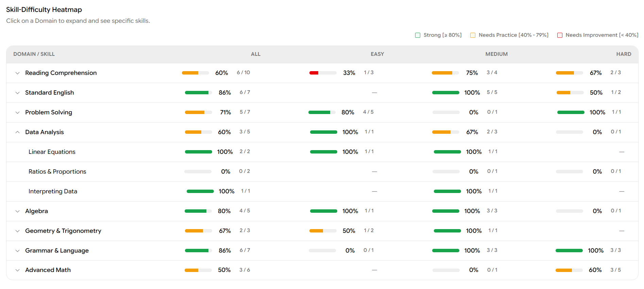Expand the Standard English row chevron
This screenshot has height=289, width=644.
click(x=18, y=93)
